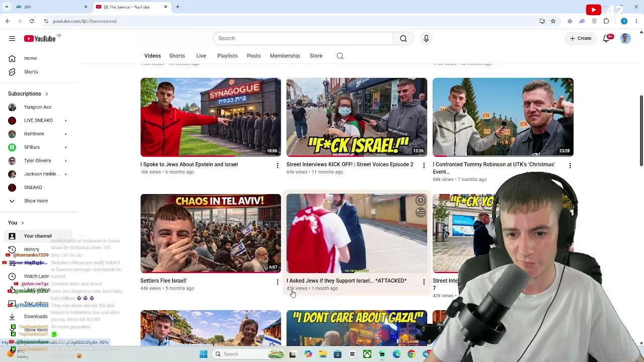Add the ATTACKED video to queue
Image resolution: width=644 pixels, height=362 pixels.
point(421,213)
